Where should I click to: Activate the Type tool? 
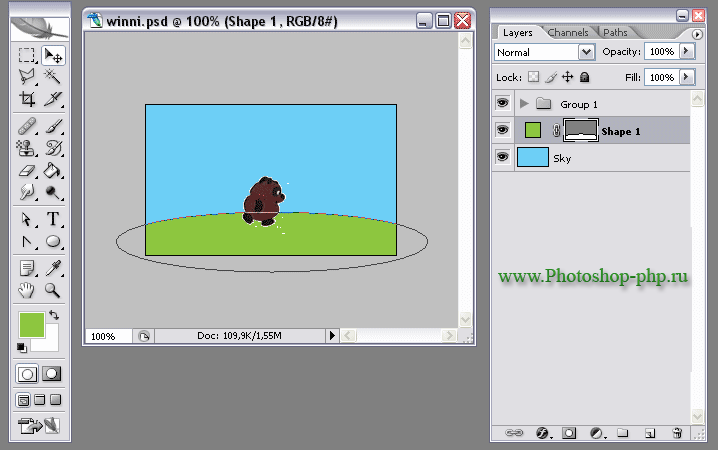click(53, 219)
